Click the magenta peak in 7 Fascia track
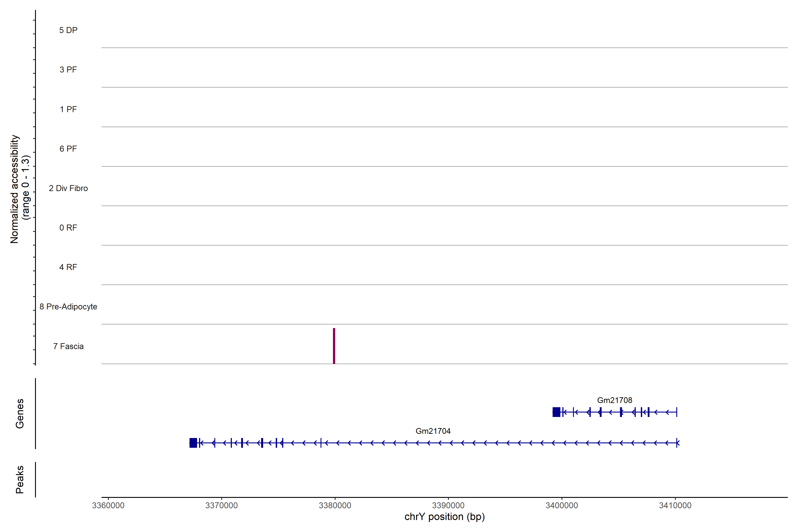Image resolution: width=798 pixels, height=532 pixels. [x=334, y=346]
